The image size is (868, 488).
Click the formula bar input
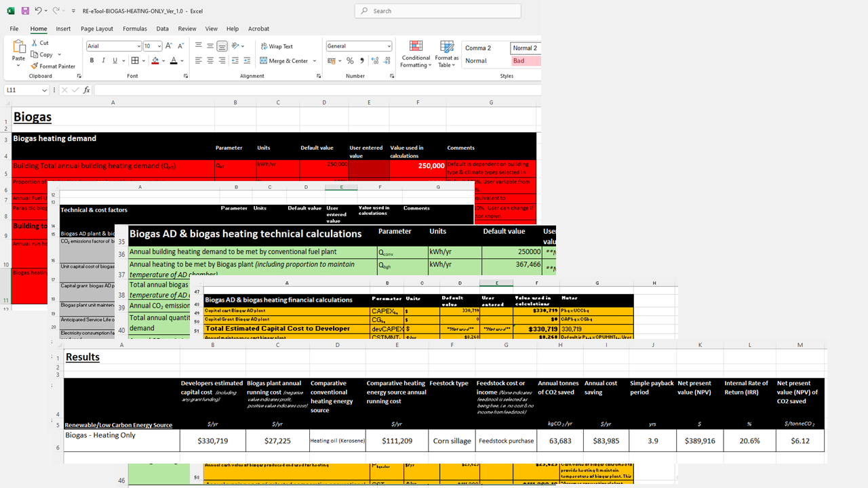pos(317,90)
